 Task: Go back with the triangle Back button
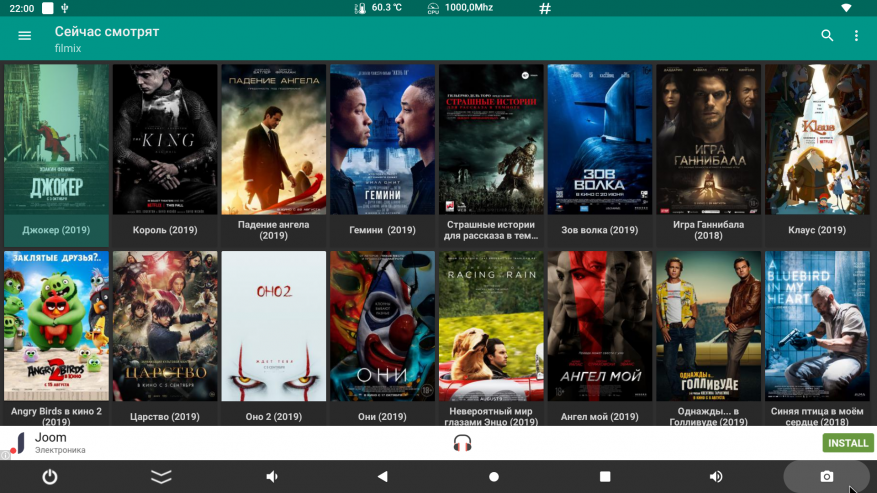(383, 477)
